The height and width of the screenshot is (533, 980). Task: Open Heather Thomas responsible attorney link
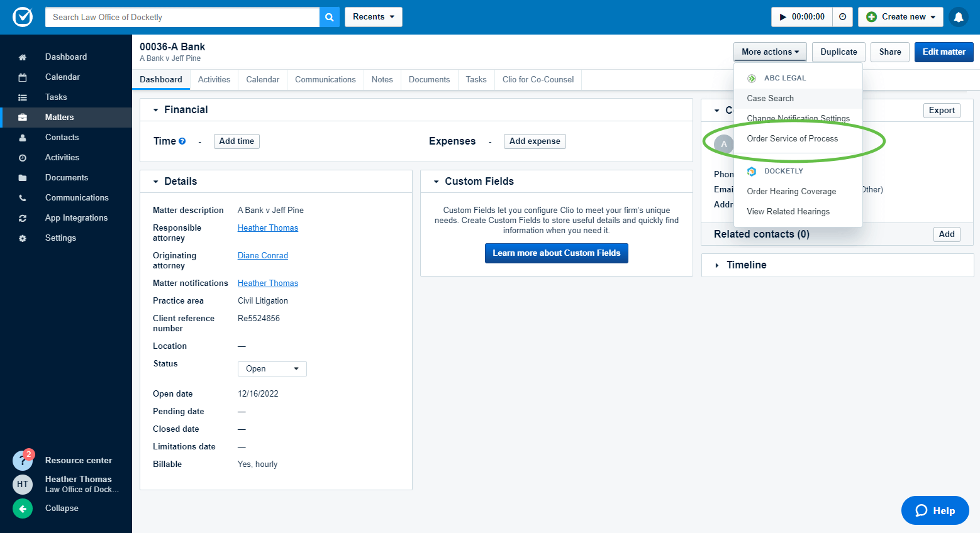coord(268,228)
